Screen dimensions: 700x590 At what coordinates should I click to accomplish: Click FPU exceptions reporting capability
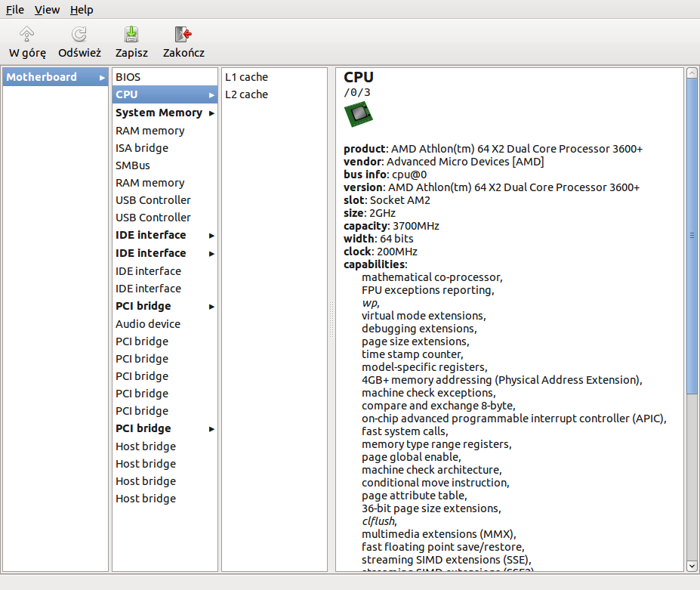click(427, 290)
